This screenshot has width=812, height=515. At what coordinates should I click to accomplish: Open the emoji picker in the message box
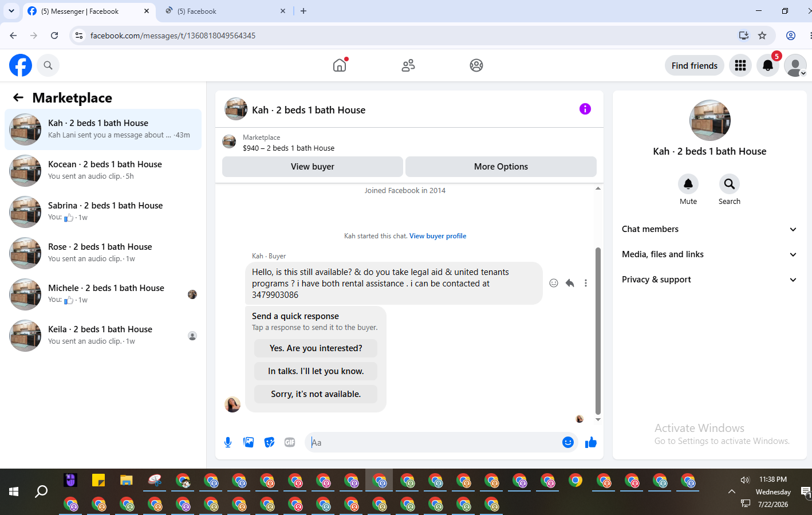pos(568,442)
